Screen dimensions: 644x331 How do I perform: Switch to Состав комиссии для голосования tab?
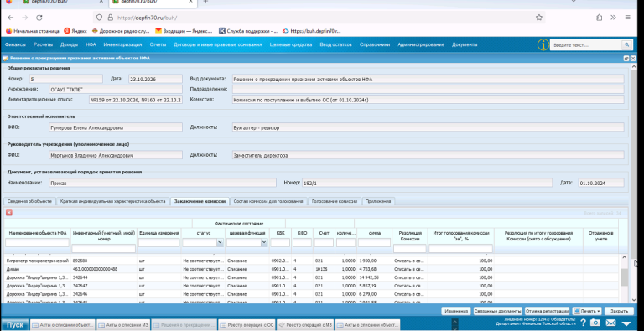(268, 201)
